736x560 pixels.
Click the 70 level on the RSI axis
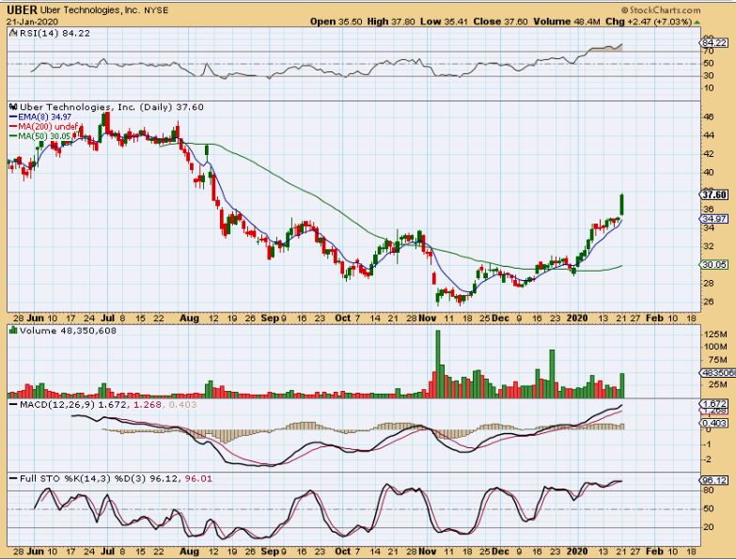point(709,51)
